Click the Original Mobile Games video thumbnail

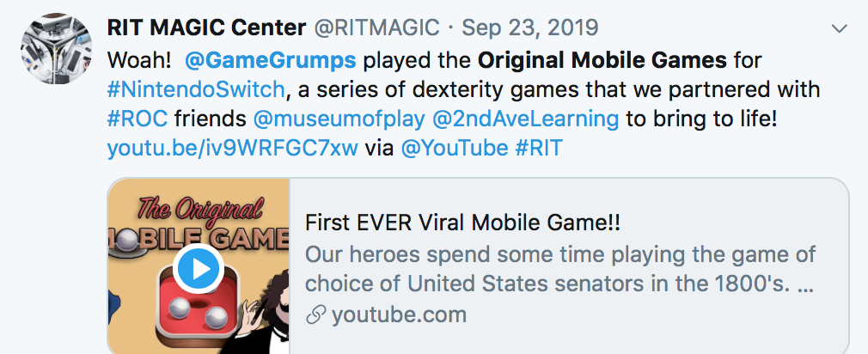199,266
